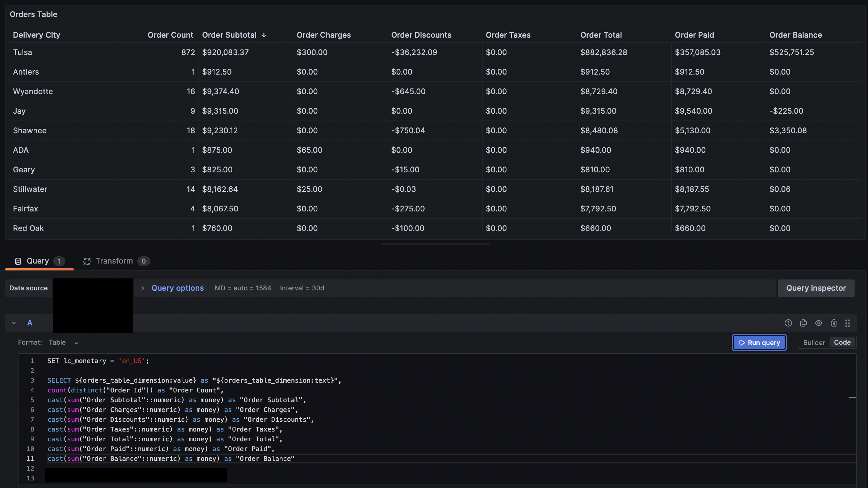Click the database icon on the Query tab
868x488 pixels.
coord(18,261)
